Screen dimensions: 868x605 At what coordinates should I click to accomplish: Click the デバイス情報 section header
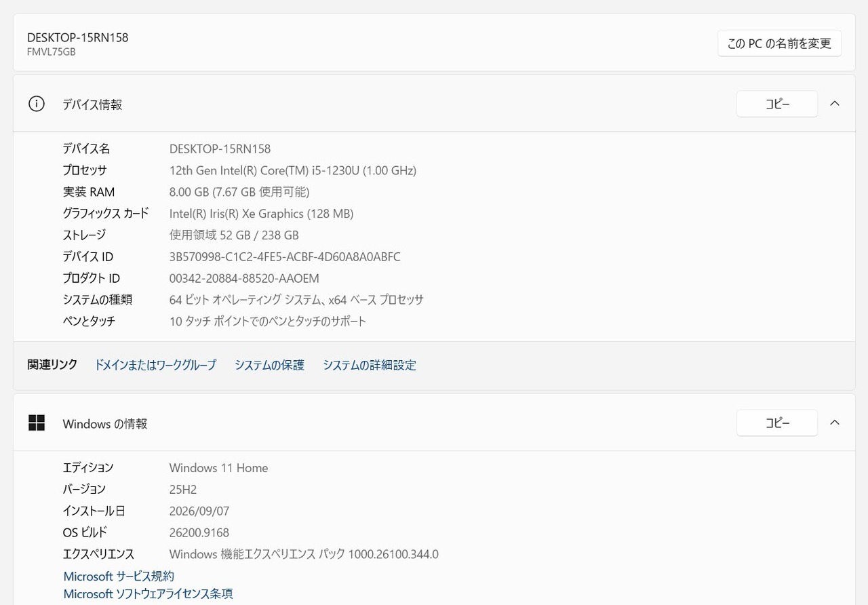tap(434, 104)
